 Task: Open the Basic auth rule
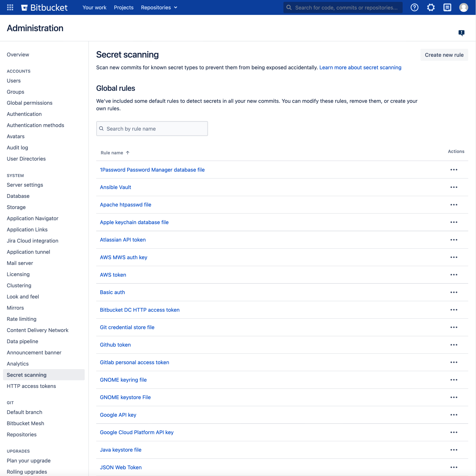pyautogui.click(x=112, y=292)
